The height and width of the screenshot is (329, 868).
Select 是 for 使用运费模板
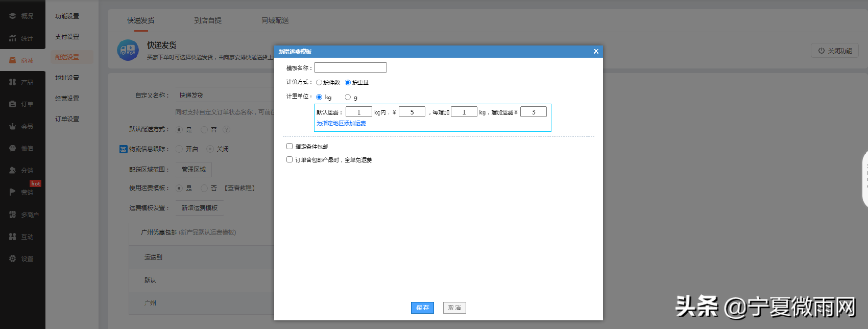coord(179,188)
